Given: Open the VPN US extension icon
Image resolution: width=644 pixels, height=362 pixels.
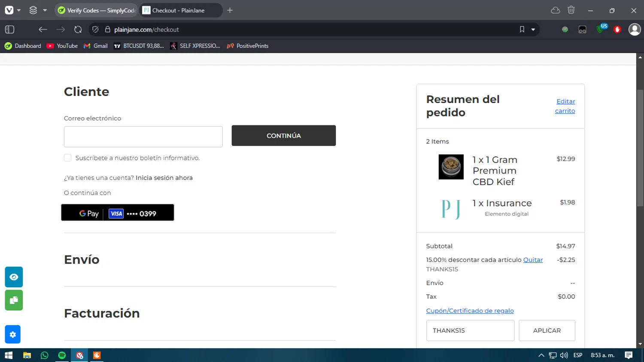Looking at the screenshot, I should 602,28.
